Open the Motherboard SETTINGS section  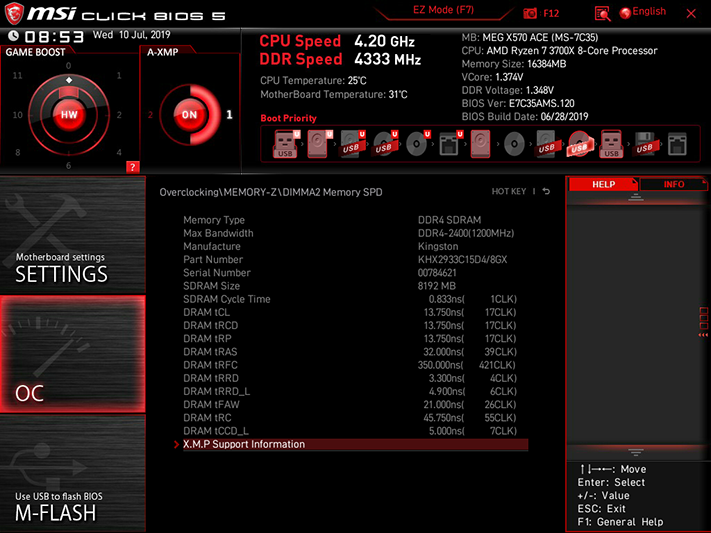coord(73,234)
